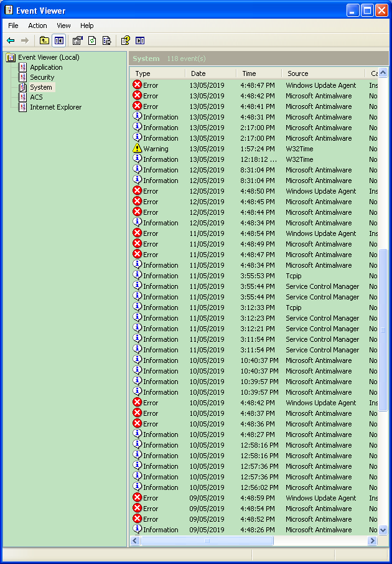Click error icon for 09/05/2019 4:48:59 PM event

tap(137, 497)
